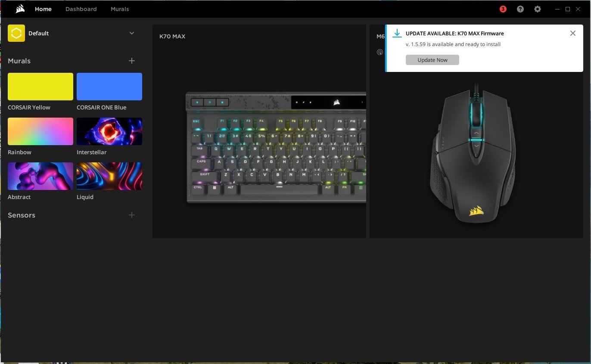Screen dimensions: 591x364
Task: Open the Dashboard tab
Action: 81,9
